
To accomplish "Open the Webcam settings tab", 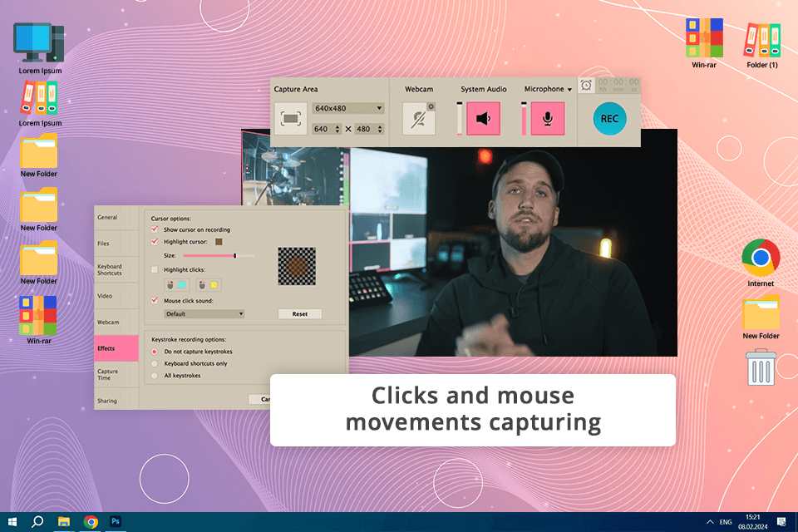I will click(116, 323).
